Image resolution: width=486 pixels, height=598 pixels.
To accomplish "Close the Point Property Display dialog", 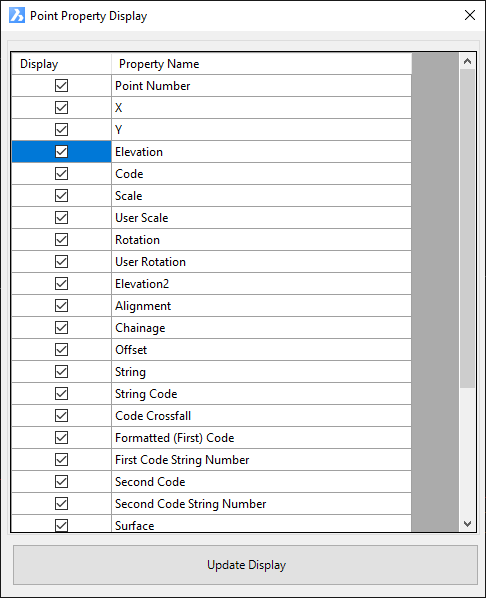I will click(x=470, y=15).
